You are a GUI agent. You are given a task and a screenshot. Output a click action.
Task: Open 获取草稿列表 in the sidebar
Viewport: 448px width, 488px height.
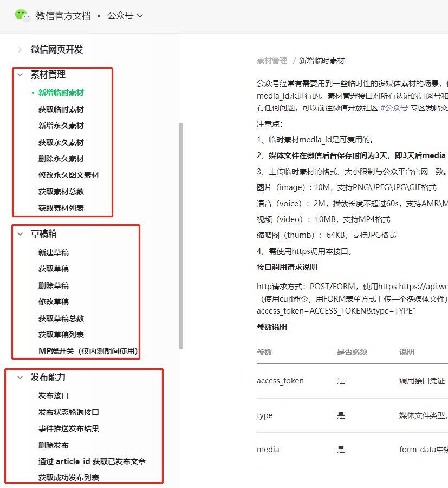(x=61, y=335)
